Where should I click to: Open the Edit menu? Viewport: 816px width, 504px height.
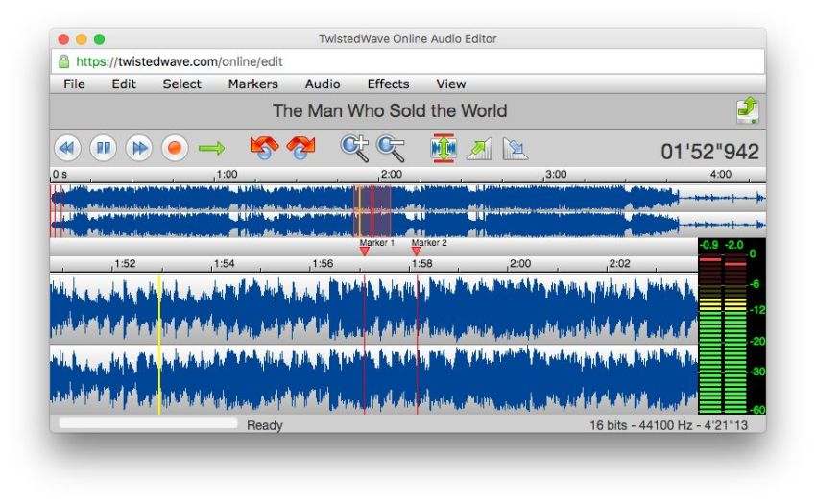pos(123,84)
